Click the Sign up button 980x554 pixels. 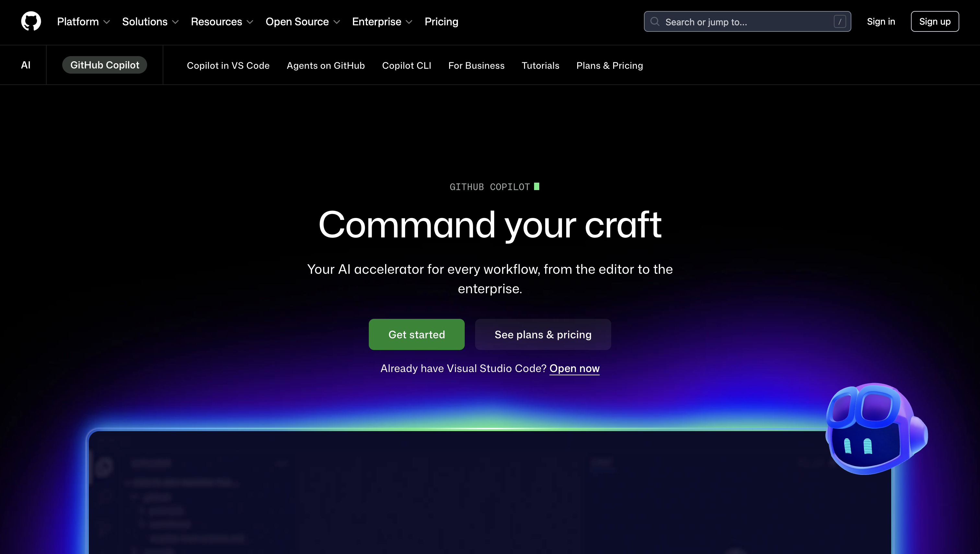tap(935, 21)
